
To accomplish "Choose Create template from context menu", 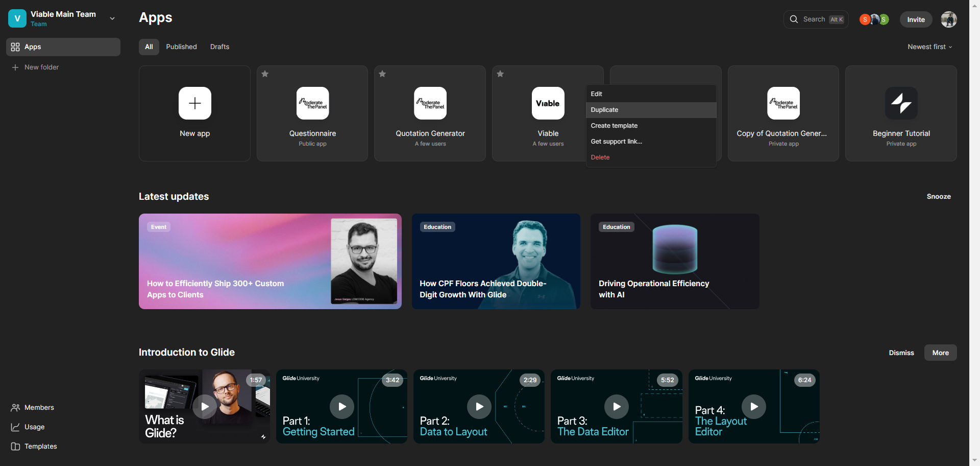I will click(651, 126).
